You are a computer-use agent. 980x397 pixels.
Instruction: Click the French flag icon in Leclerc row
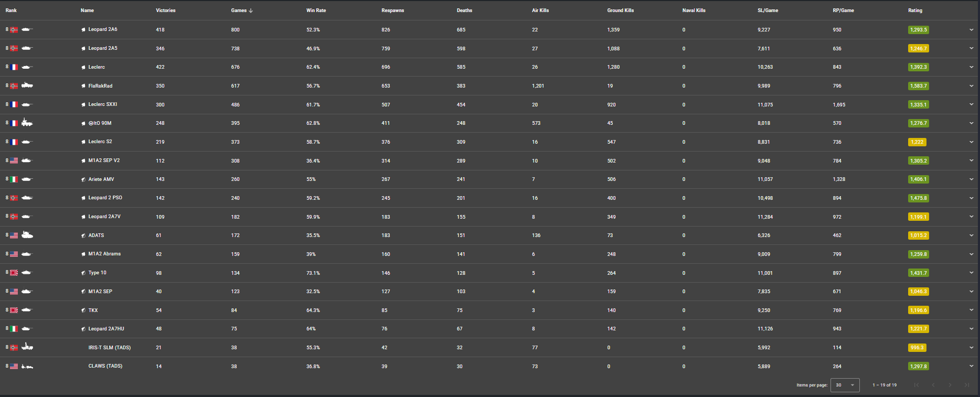[x=14, y=67]
